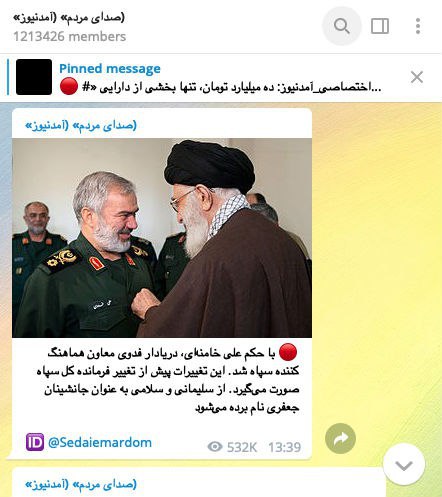Click the forward arrow share button
The height and width of the screenshot is (497, 442).
[340, 438]
